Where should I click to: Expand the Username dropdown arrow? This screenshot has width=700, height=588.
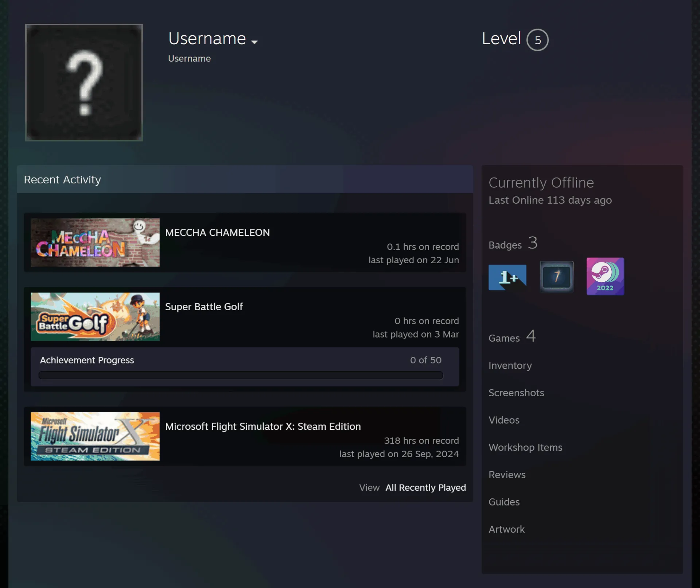[x=254, y=42]
